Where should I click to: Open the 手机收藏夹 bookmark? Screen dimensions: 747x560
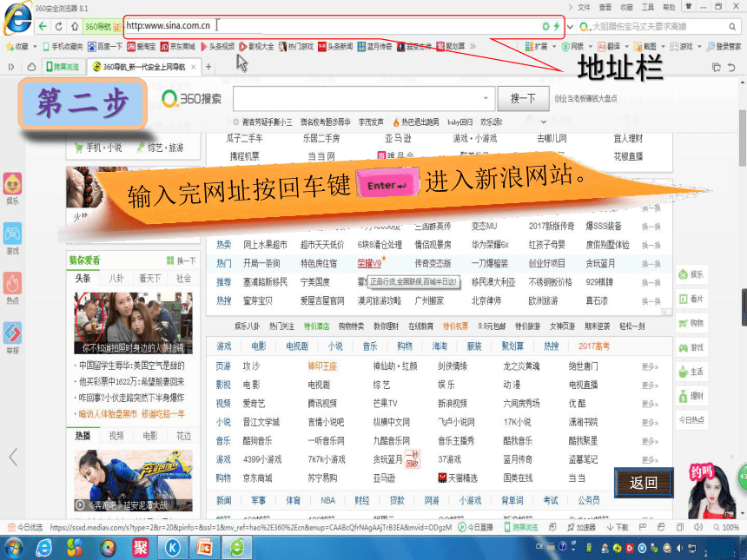(63, 46)
